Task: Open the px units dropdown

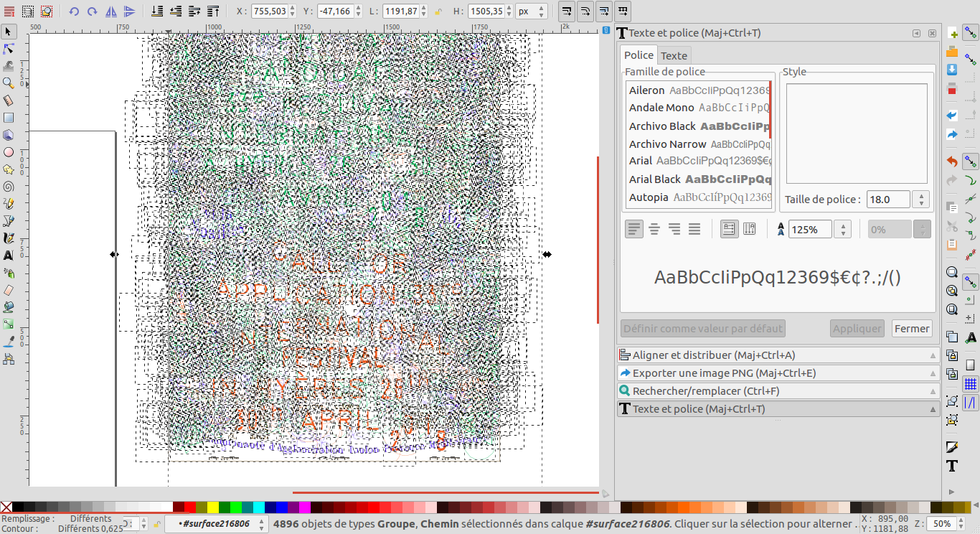Action: pyautogui.click(x=534, y=11)
